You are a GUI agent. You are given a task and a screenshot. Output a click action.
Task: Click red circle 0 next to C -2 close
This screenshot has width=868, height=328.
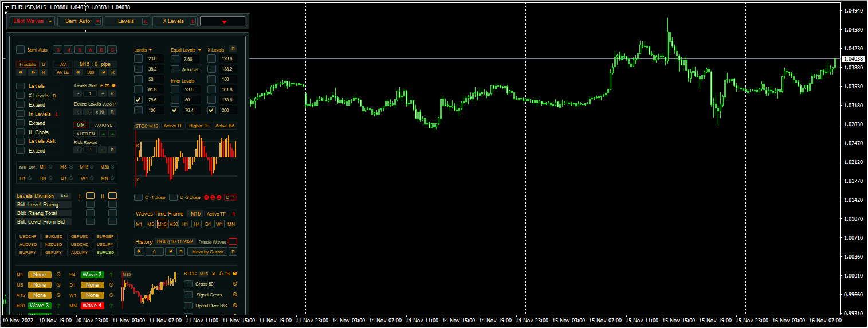coord(206,197)
